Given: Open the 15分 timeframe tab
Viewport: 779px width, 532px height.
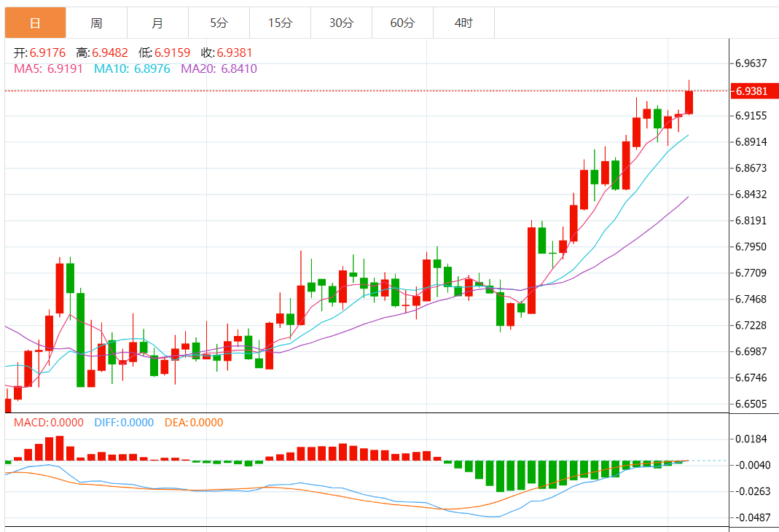Looking at the screenshot, I should tap(281, 23).
